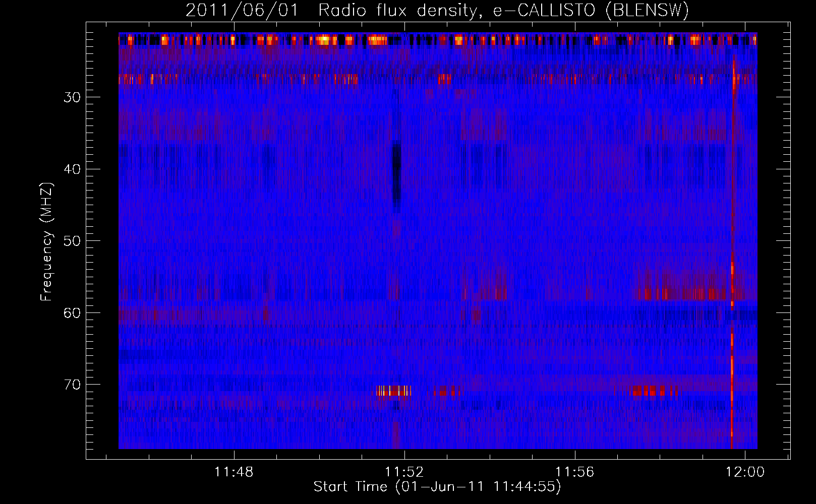This screenshot has width=816, height=504.
Task: Click the 11:56 time tick label
Action: (575, 472)
